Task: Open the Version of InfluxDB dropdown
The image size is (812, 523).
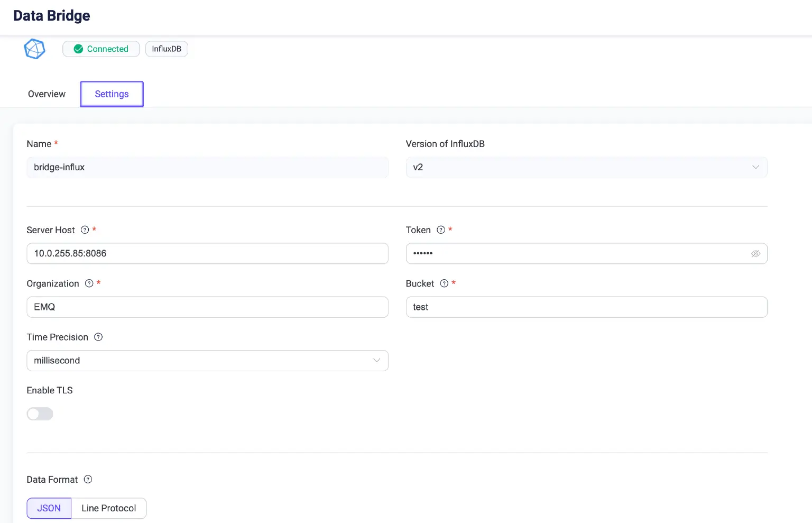Action: [586, 167]
